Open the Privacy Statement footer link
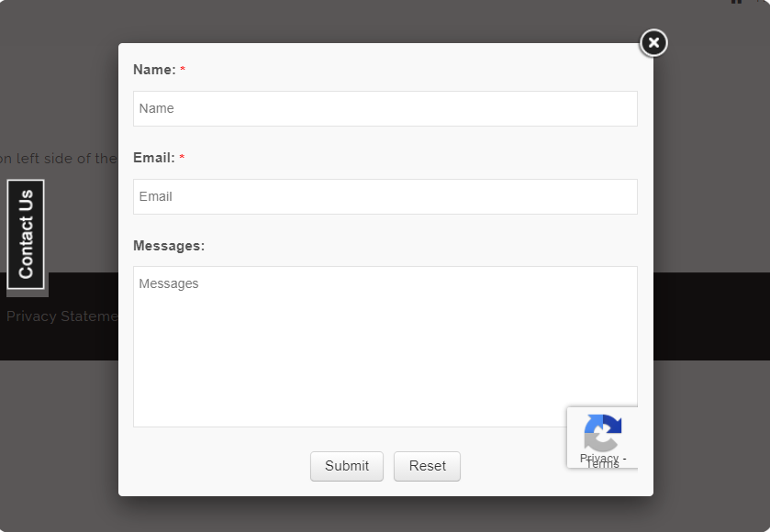 click(x=61, y=316)
